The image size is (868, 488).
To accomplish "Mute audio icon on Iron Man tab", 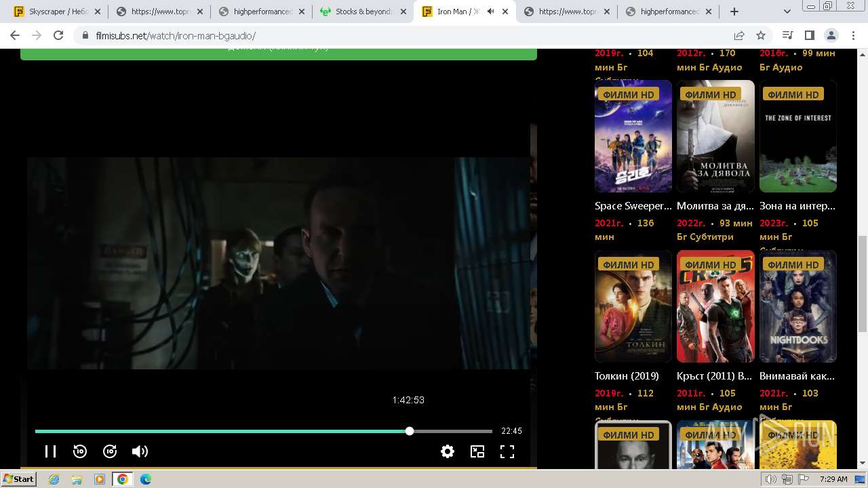I will point(490,12).
